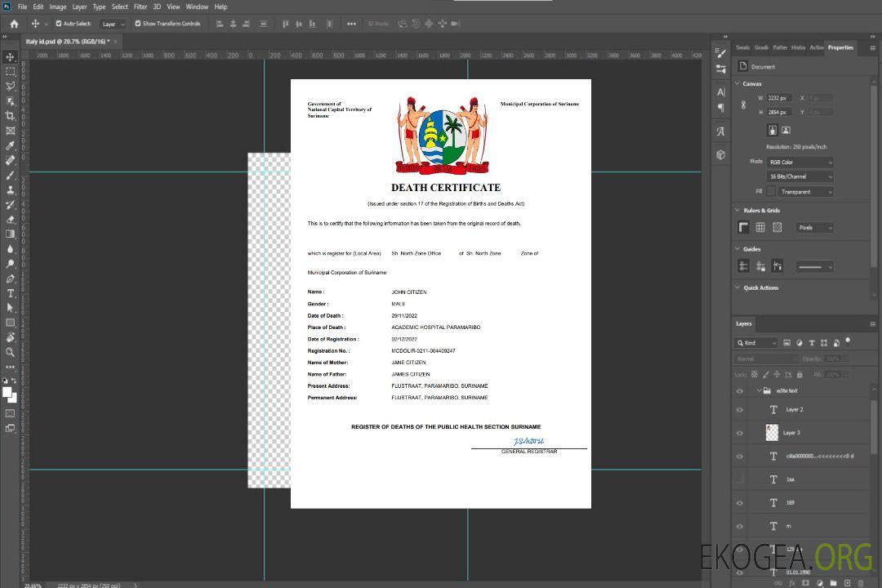Image resolution: width=882 pixels, height=588 pixels.
Task: Toggle Show Transform Controls checkbox
Action: [x=138, y=24]
